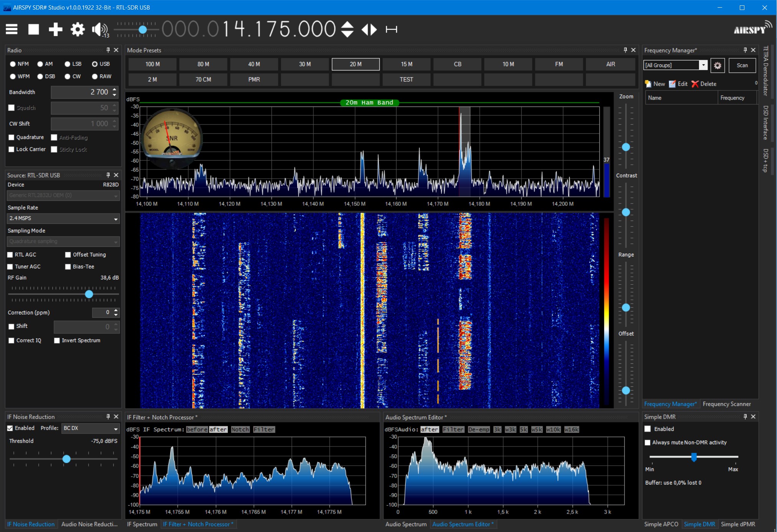
Task: Enable the Squelch checkbox
Action: (x=12, y=108)
